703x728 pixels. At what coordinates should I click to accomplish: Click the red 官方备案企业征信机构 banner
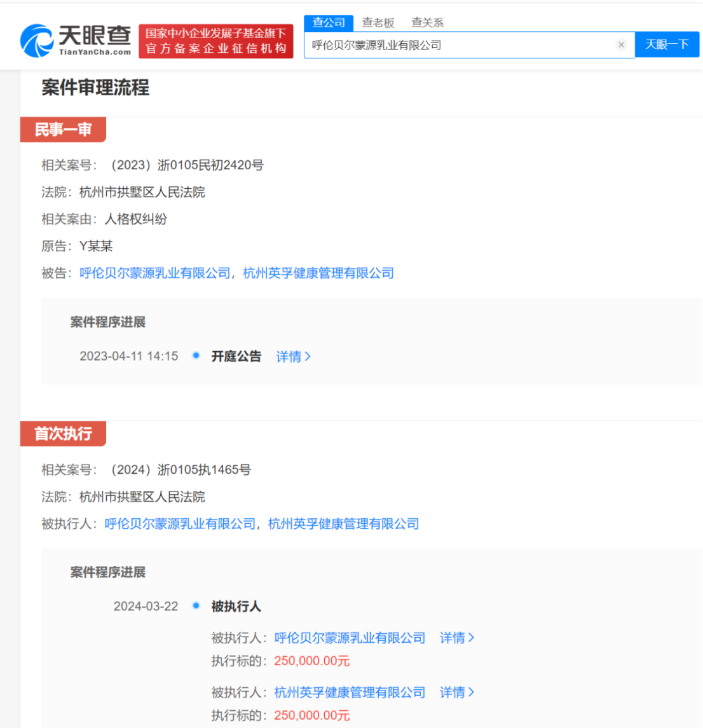(215, 41)
